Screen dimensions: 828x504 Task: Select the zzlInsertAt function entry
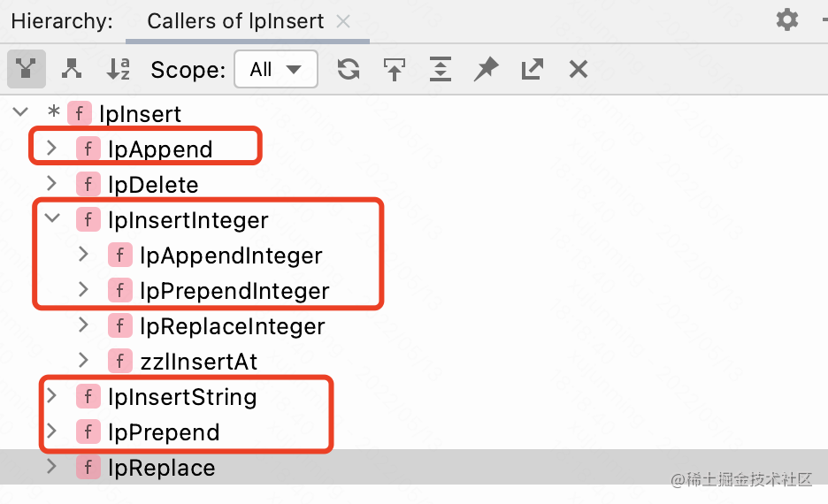point(198,361)
